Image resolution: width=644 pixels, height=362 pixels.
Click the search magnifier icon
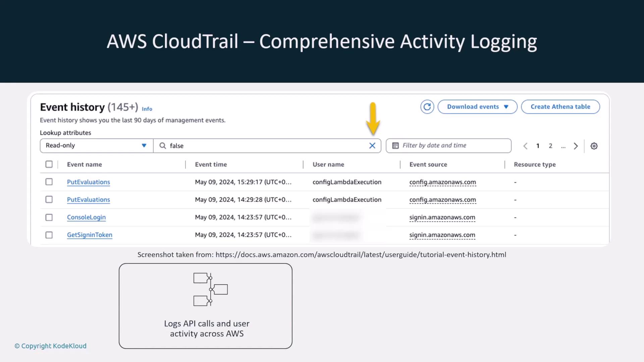tap(163, 146)
